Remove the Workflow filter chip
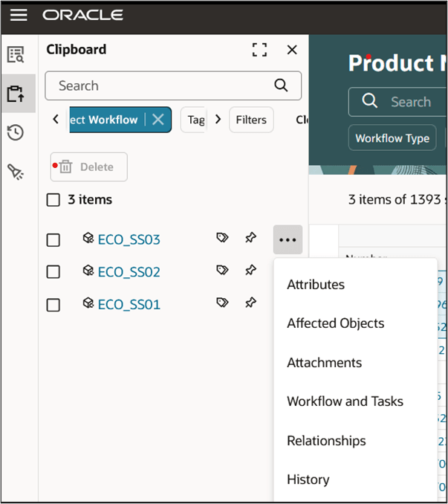 point(158,120)
